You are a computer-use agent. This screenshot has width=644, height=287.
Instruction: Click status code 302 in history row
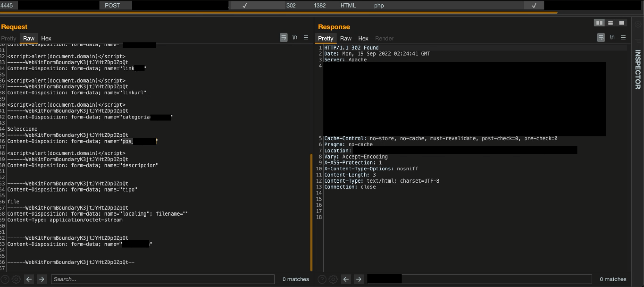click(291, 5)
